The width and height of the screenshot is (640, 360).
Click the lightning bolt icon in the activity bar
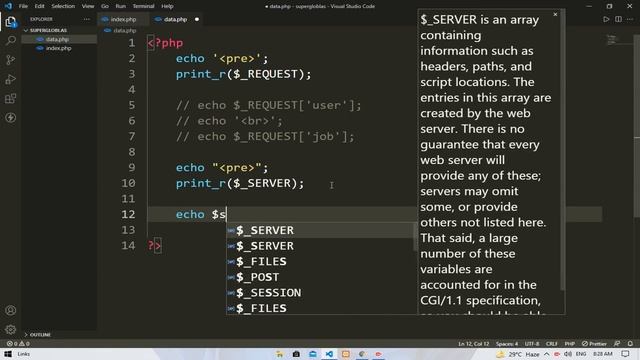(x=11, y=118)
